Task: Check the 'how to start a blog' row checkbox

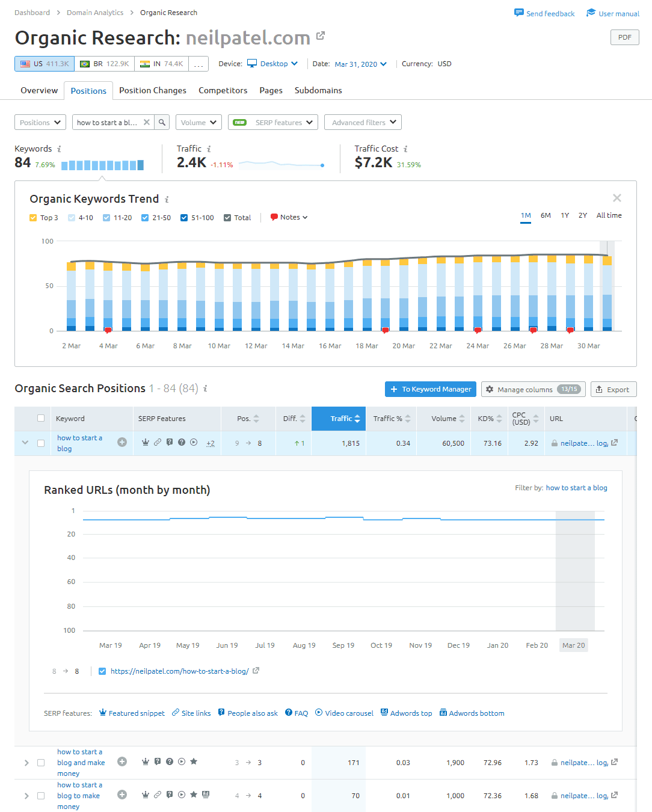Action: tap(41, 443)
